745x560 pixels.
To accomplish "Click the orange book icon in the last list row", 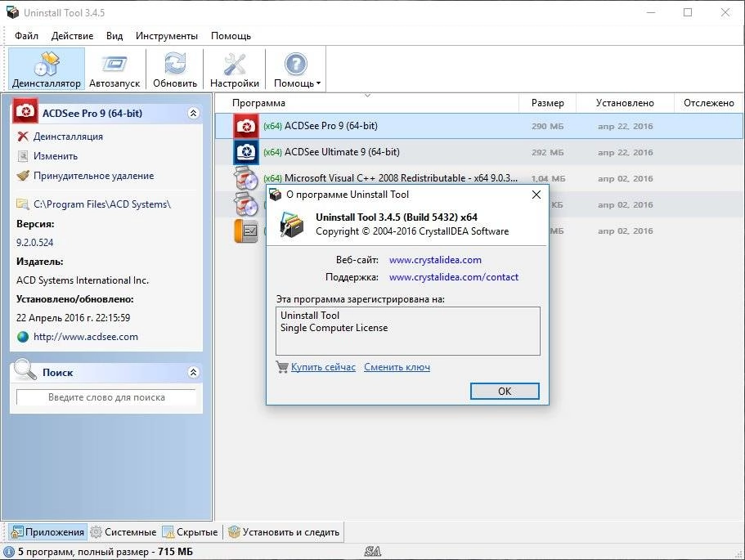I will click(246, 231).
